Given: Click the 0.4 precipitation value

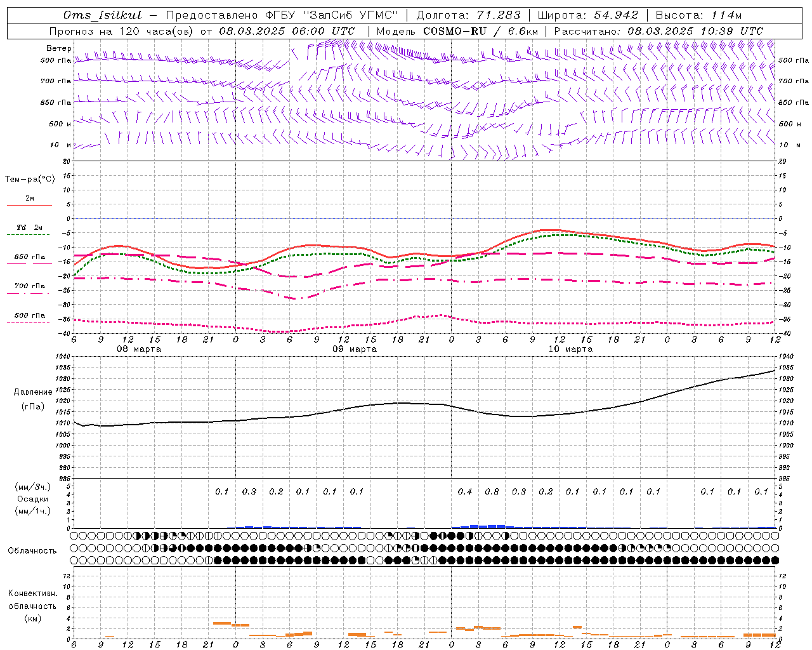Looking at the screenshot, I should pyautogui.click(x=465, y=492).
